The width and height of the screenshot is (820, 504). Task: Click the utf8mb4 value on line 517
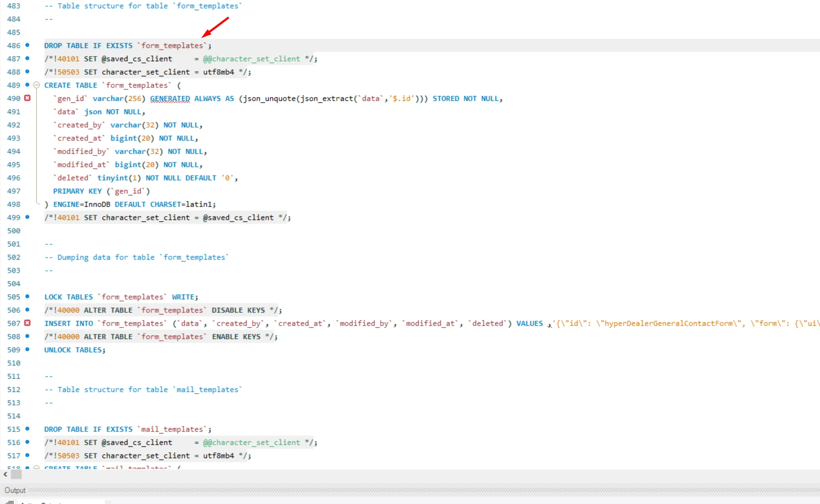point(219,456)
